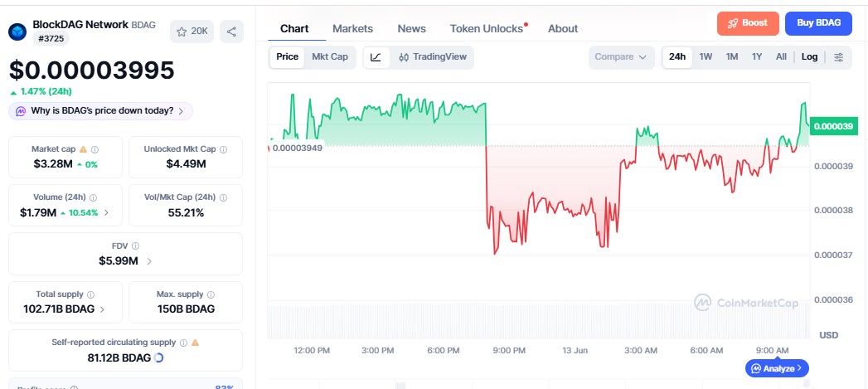This screenshot has width=868, height=389.
Task: Click the 55.21% Vol/Mkt Cap value
Action: pos(186,213)
